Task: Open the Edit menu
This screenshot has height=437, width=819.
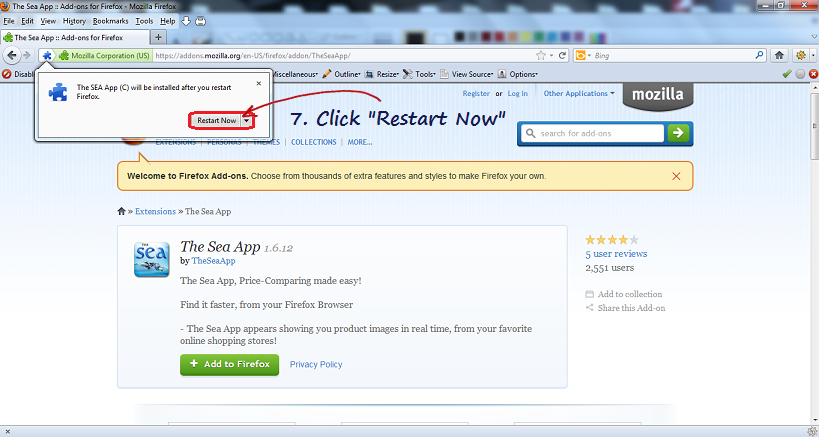Action: point(27,21)
